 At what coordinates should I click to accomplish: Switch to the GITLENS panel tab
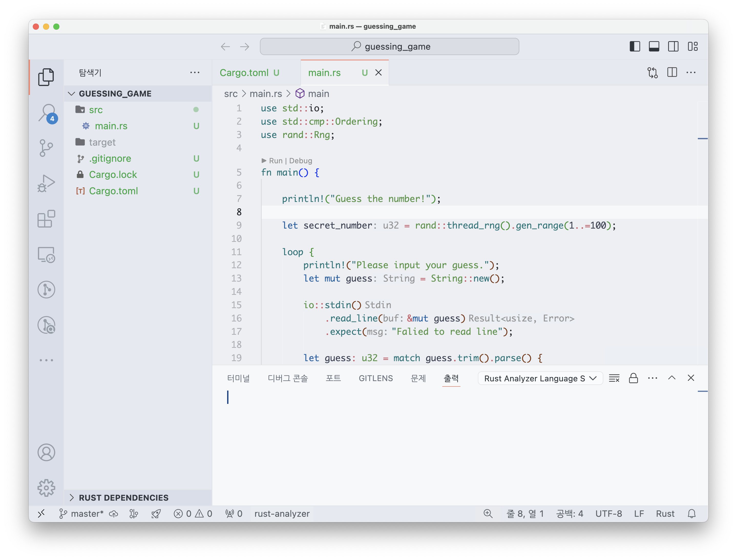[x=375, y=378]
